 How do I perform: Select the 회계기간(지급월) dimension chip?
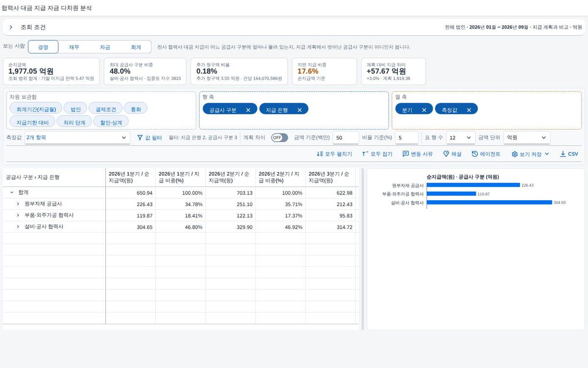tap(36, 108)
